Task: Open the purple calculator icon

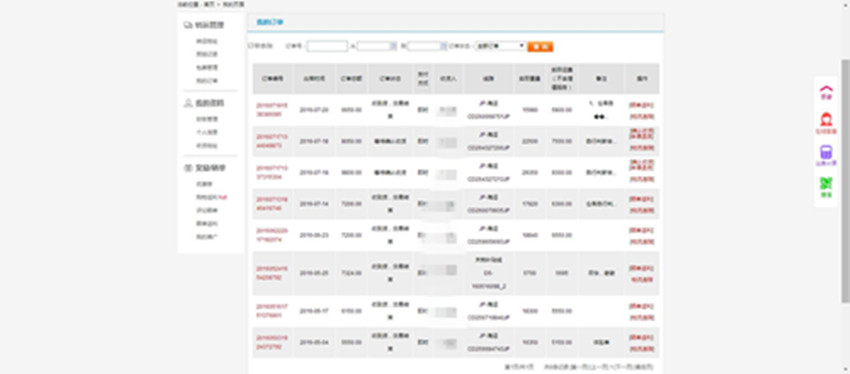Action: tap(826, 152)
